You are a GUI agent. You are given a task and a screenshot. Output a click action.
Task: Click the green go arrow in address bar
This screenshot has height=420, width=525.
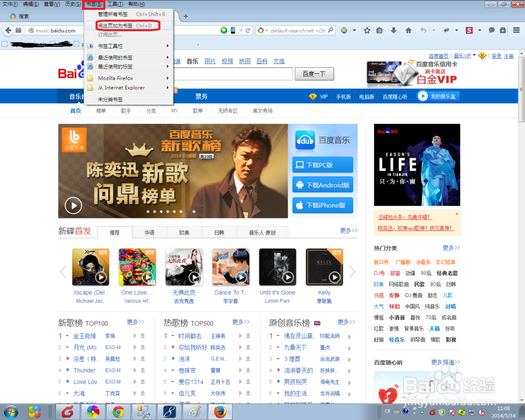(224, 30)
